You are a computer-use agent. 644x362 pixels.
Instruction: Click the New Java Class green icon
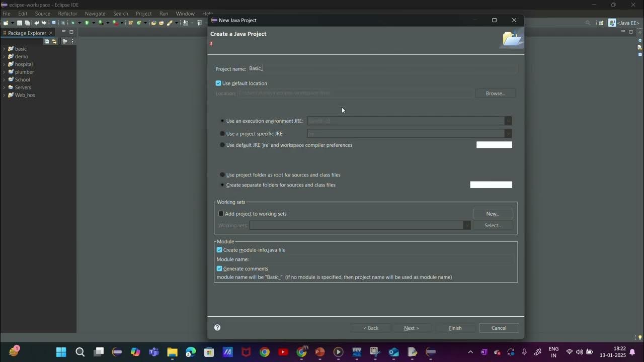coord(139,23)
